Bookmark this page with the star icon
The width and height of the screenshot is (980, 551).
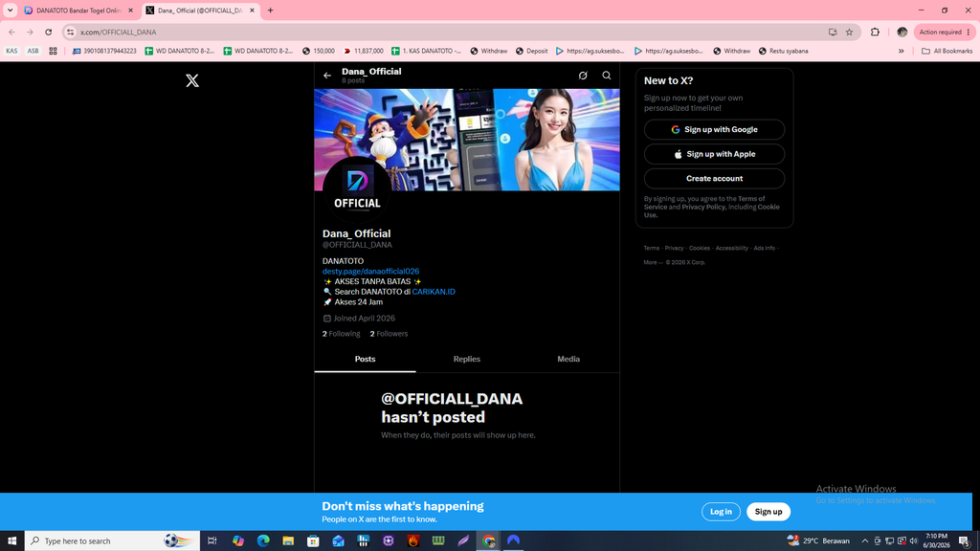tap(850, 32)
